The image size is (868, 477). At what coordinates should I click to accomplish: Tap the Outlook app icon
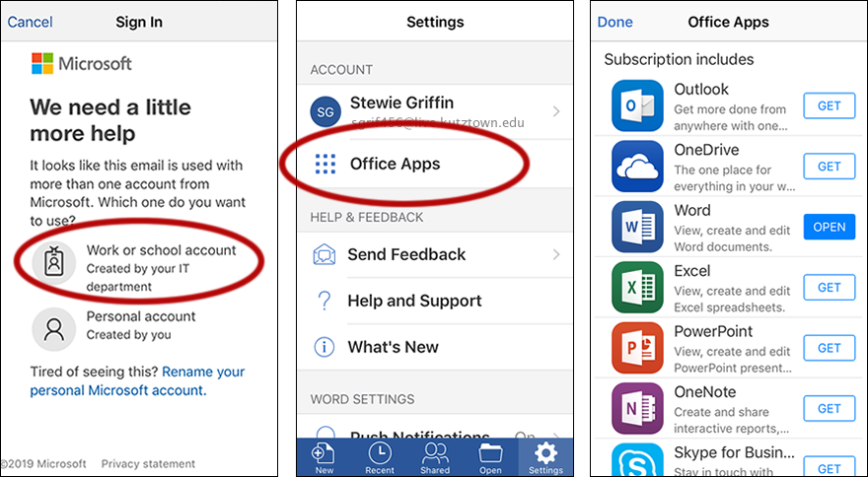click(637, 105)
